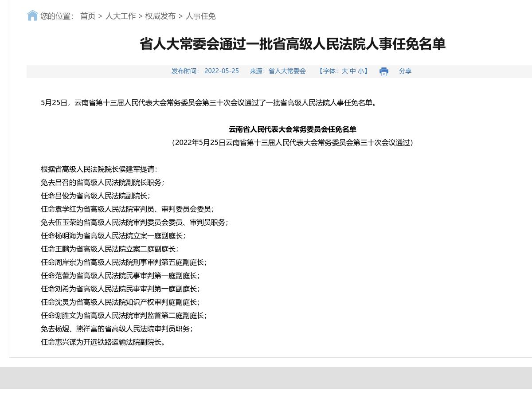Screen dimensions: 532x399
Task: Go to 人大工作 breadcrumb section
Action: 121,16
